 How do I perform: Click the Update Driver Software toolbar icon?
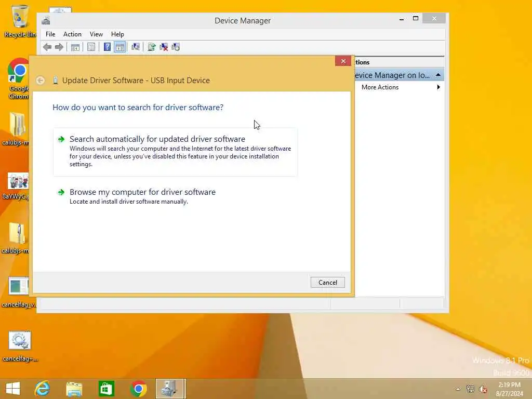click(x=152, y=47)
